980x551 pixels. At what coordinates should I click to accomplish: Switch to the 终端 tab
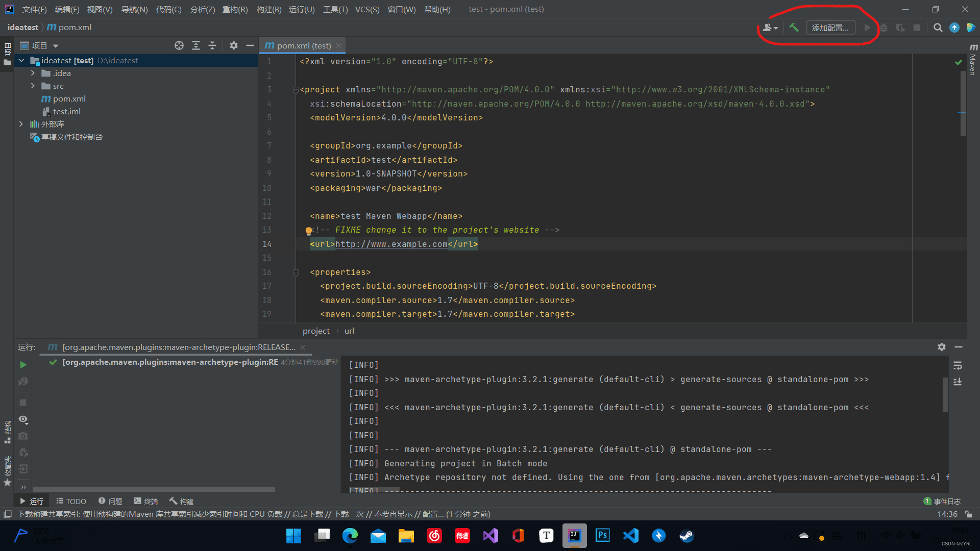point(146,501)
